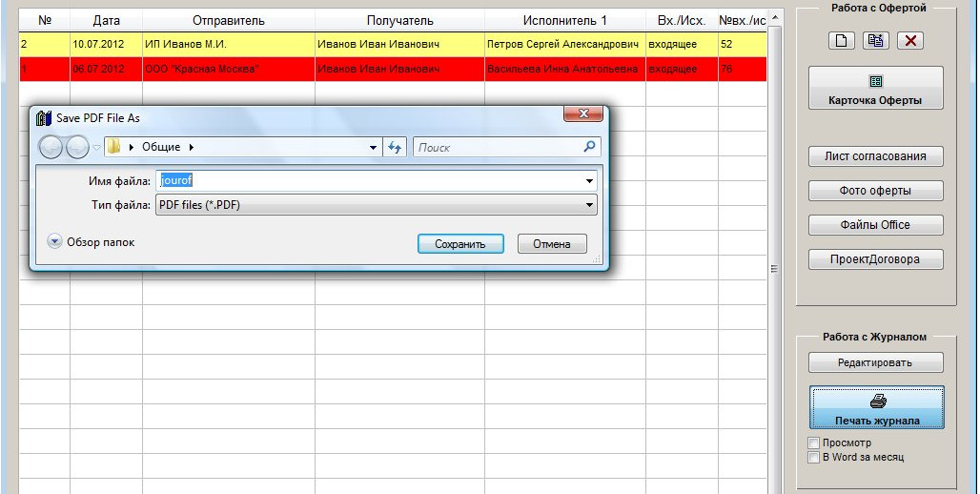Click the Получатель column header
This screenshot has height=494, width=980.
[x=400, y=21]
